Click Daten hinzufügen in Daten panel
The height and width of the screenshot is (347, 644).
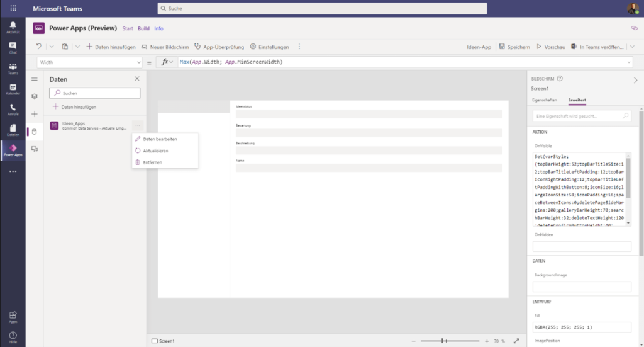pos(75,107)
